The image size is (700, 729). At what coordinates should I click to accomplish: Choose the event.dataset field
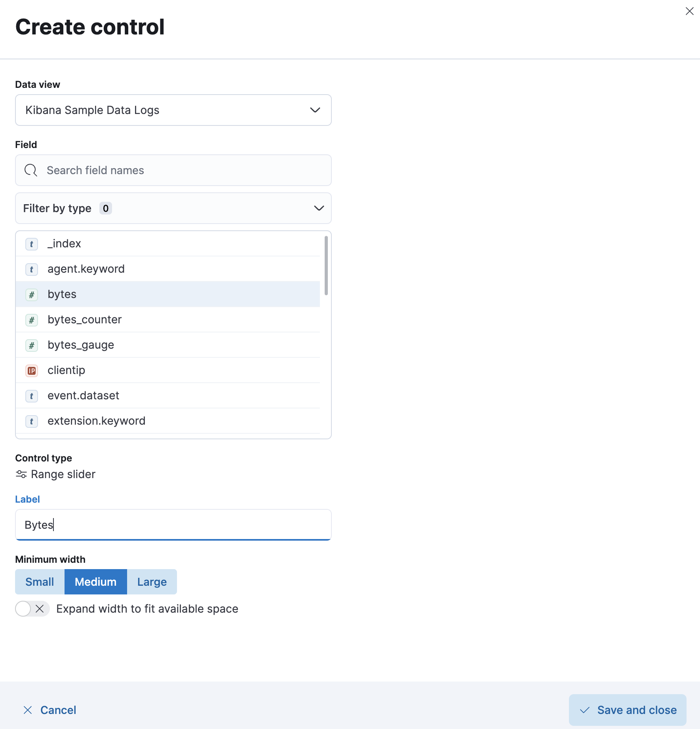[x=168, y=396]
